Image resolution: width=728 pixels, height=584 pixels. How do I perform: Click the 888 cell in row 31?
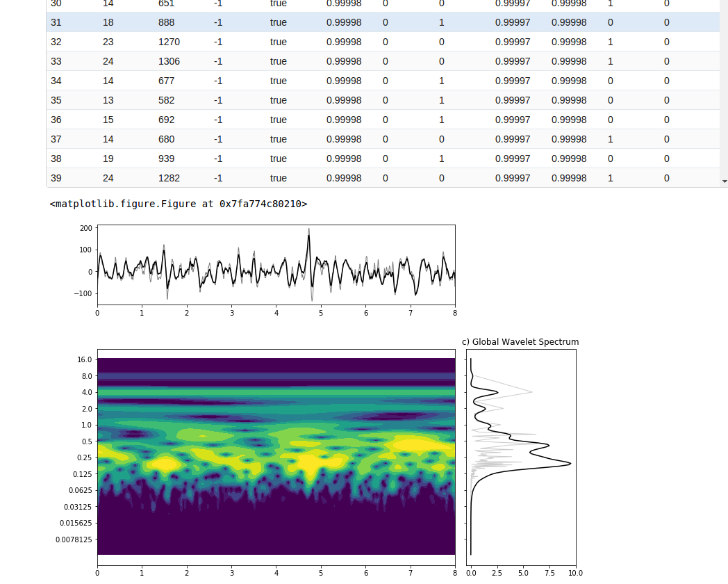tap(167, 22)
